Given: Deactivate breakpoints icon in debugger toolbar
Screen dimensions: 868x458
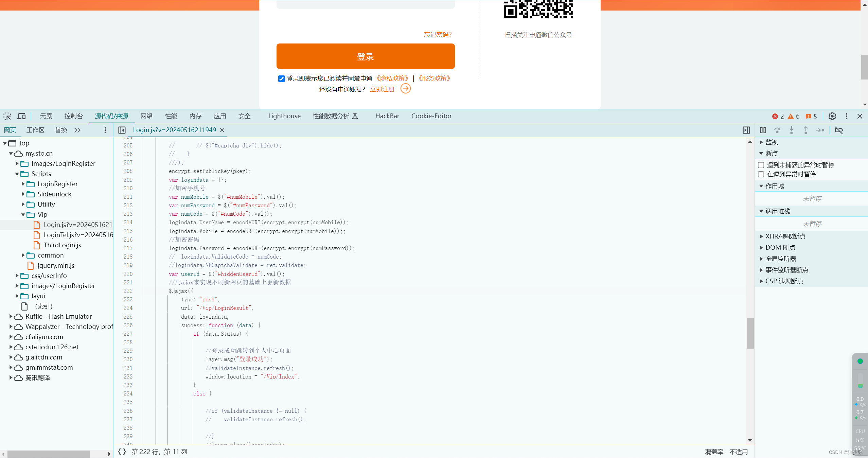Looking at the screenshot, I should click(x=839, y=130).
